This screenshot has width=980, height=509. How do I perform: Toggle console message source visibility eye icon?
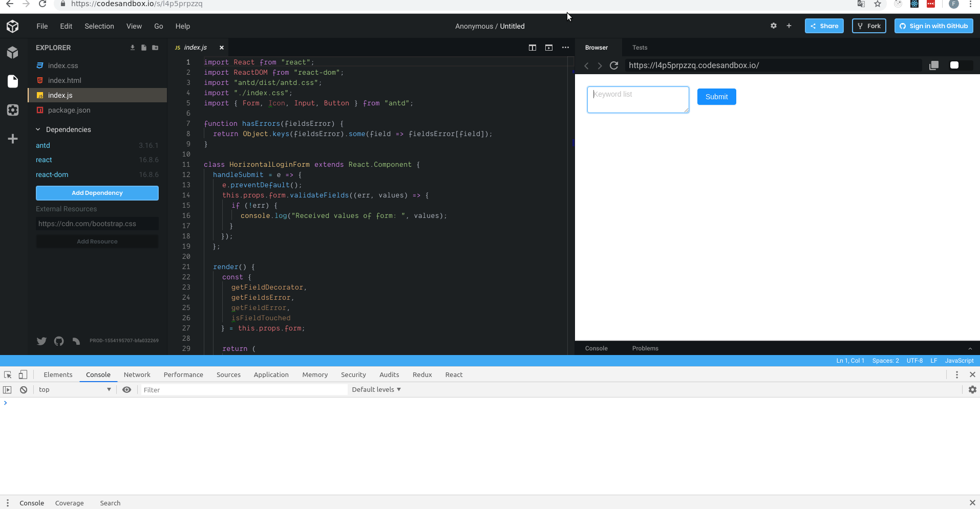(x=126, y=389)
